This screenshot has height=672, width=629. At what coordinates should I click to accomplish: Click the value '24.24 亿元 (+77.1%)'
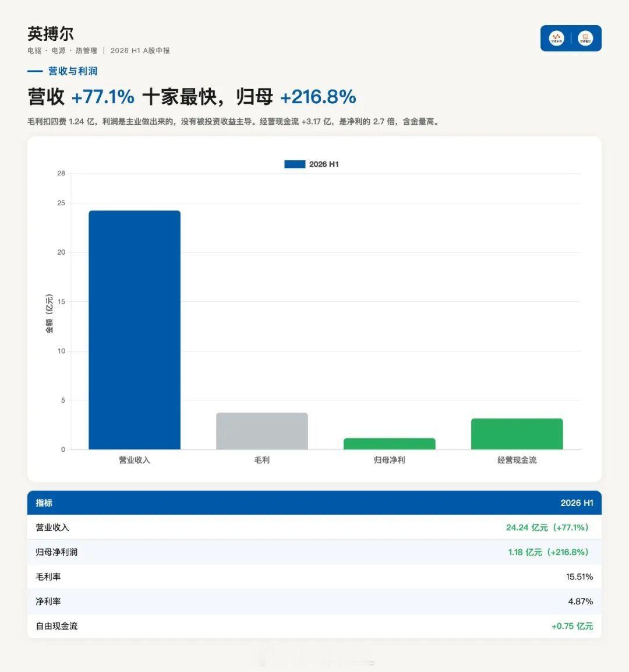tap(549, 527)
